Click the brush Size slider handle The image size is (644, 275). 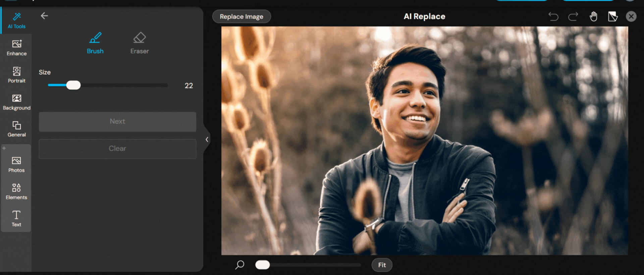(73, 85)
